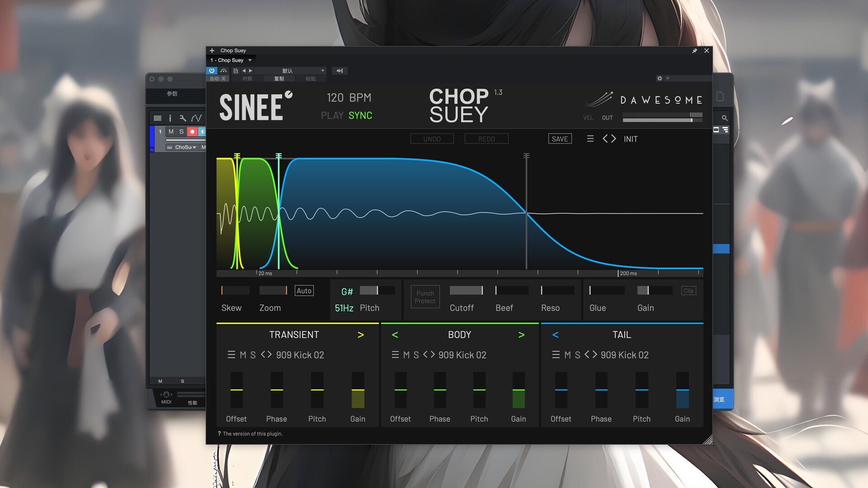
Task: Enable Punch Protect
Action: click(x=425, y=297)
